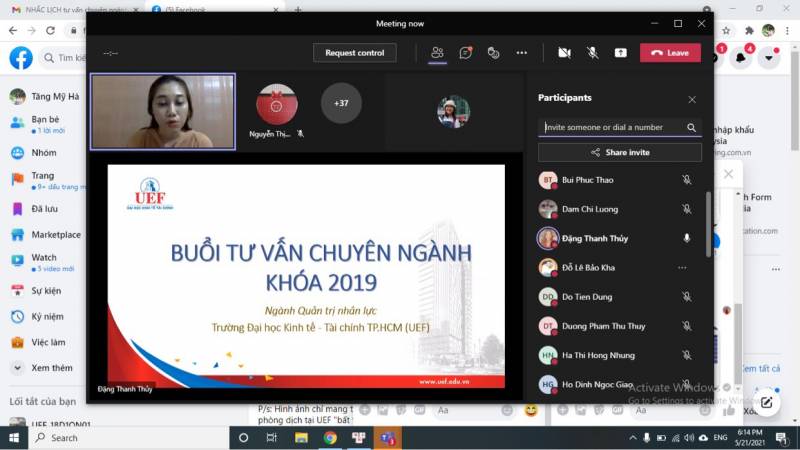
Task: Open more actions ellipsis in meeting toolbar
Action: tap(521, 53)
